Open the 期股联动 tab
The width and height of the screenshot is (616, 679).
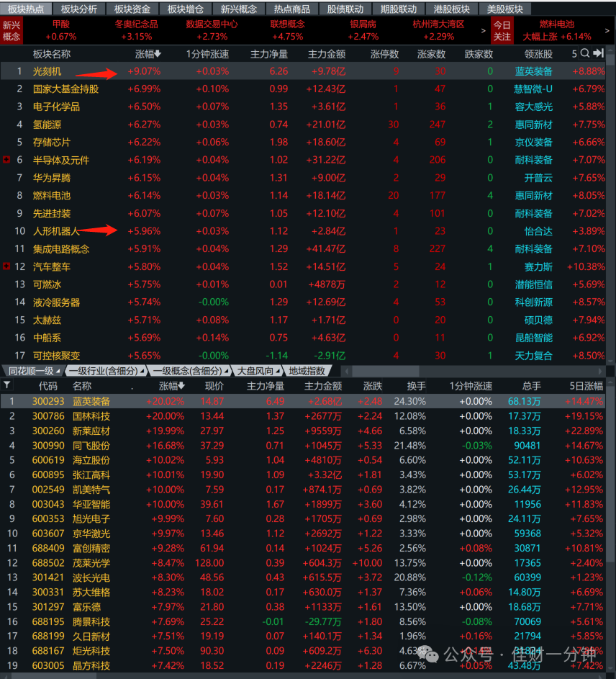(x=399, y=9)
